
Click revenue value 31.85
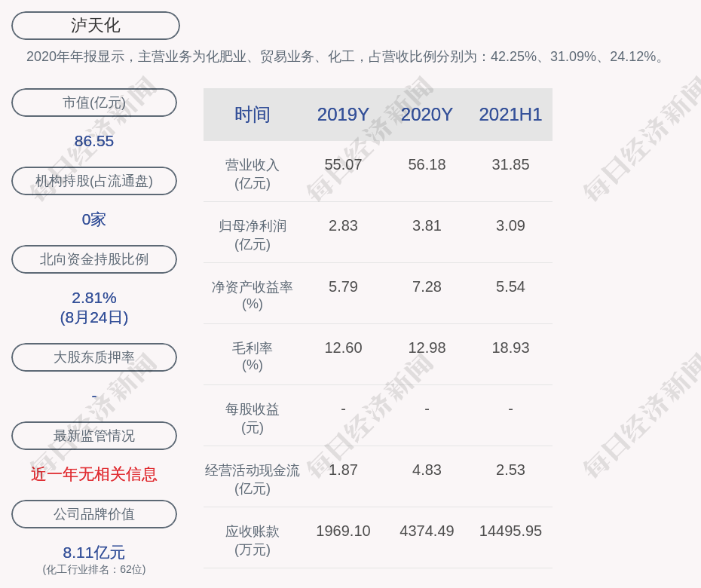[510, 164]
